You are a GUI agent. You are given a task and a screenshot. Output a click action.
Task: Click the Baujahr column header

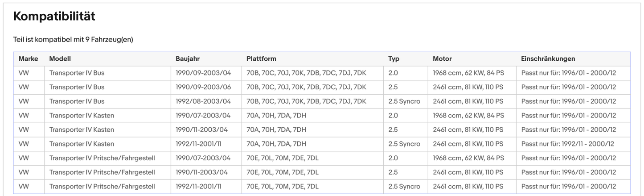pyautogui.click(x=188, y=59)
